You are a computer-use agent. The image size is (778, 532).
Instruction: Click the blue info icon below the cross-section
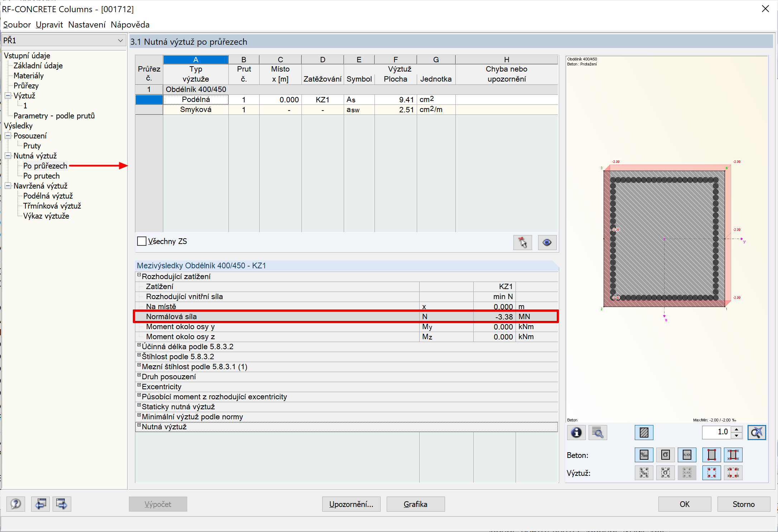pyautogui.click(x=576, y=433)
